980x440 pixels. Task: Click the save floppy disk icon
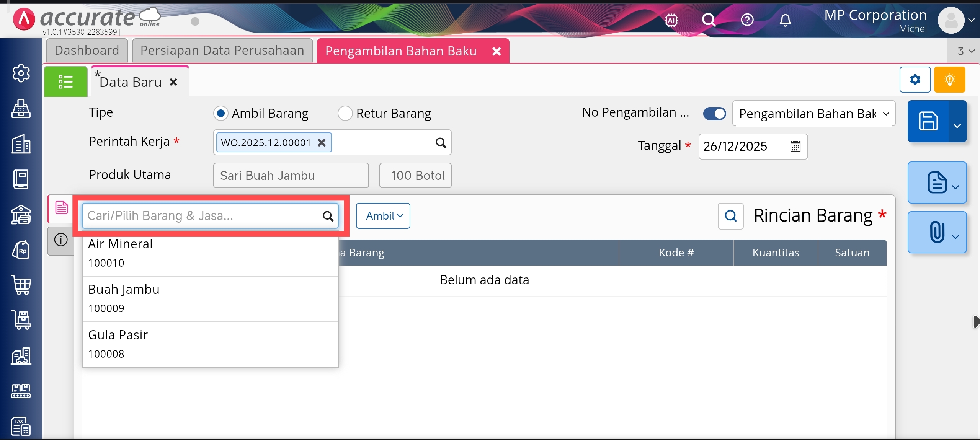[x=928, y=122]
